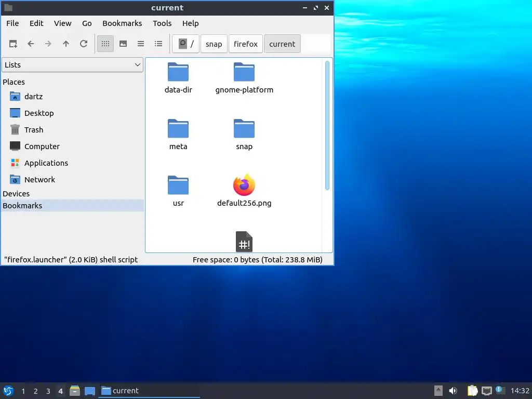The image size is (532, 399).
Task: Navigate to snap in path bar
Action: tap(214, 44)
